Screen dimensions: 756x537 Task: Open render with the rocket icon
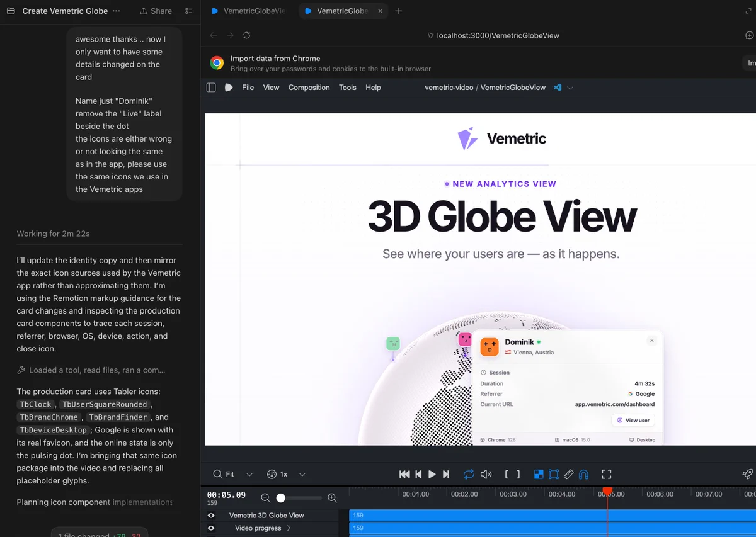(747, 474)
